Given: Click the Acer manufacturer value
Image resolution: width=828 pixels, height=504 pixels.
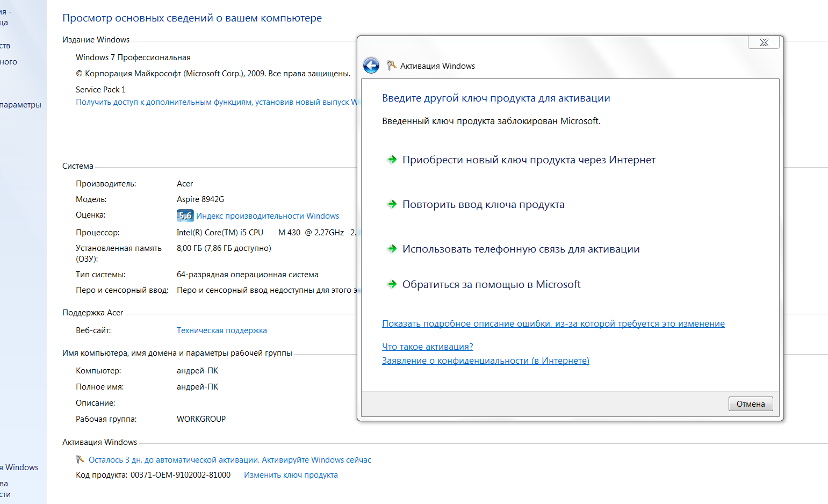Looking at the screenshot, I should point(185,184).
